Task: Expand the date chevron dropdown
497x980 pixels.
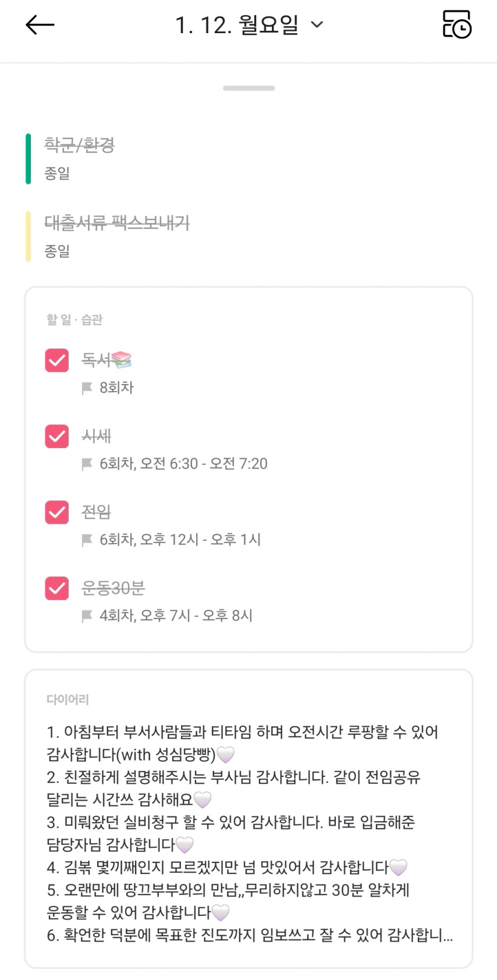Action: pyautogui.click(x=317, y=24)
